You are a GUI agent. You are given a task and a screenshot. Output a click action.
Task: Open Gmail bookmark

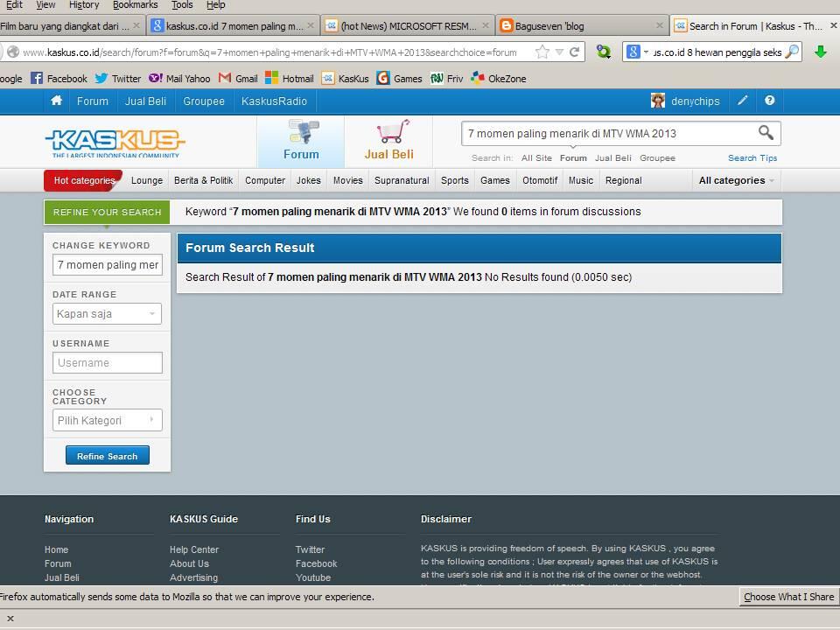(238, 78)
